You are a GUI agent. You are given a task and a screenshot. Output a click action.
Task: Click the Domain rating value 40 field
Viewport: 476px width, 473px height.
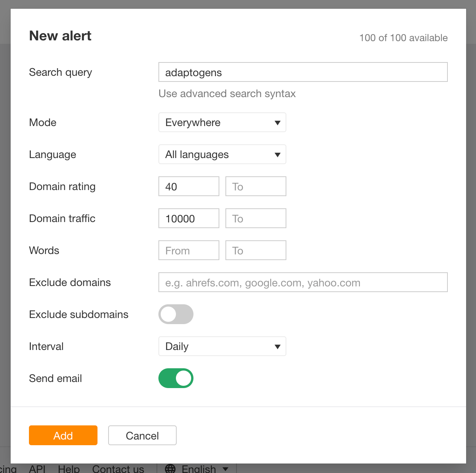pyautogui.click(x=188, y=186)
